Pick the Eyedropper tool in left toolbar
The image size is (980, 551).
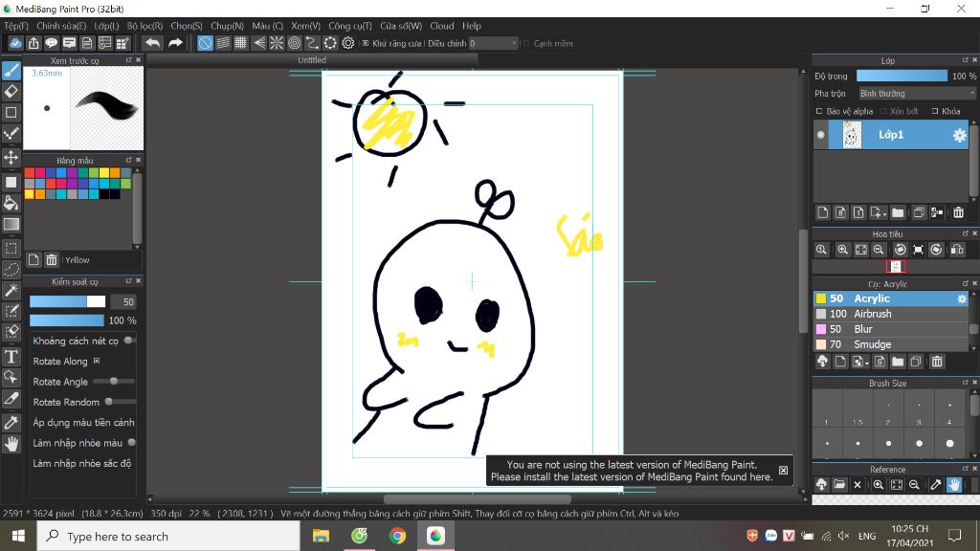(x=11, y=422)
